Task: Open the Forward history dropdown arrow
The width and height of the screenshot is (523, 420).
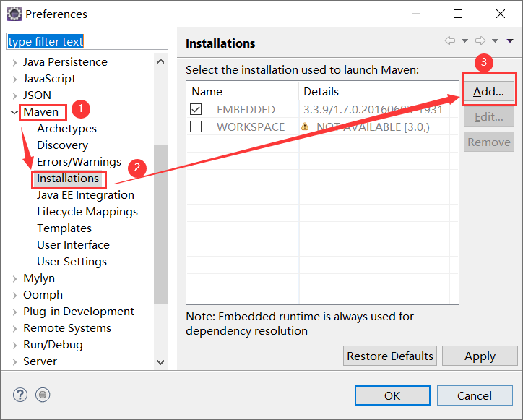Action: coord(495,40)
